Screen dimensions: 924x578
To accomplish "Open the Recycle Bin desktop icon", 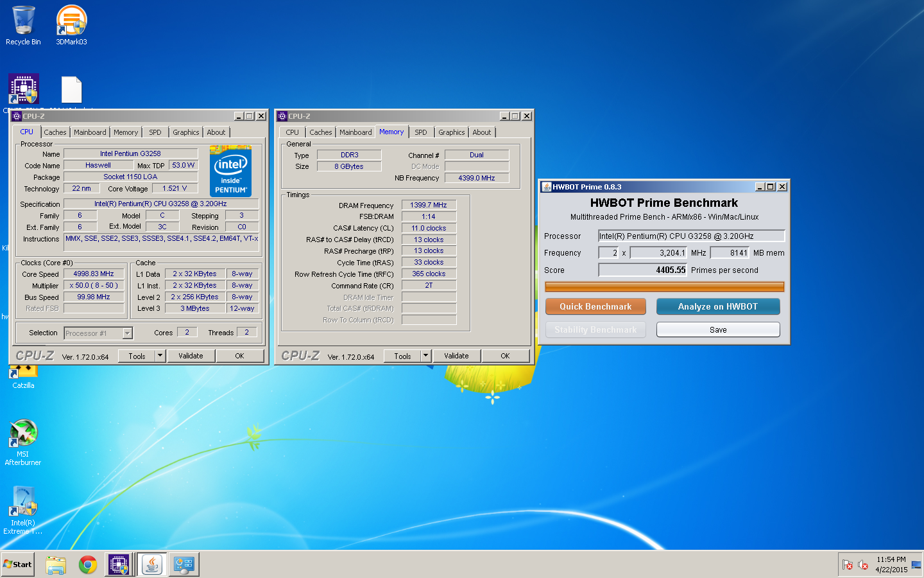I will click(x=23, y=24).
